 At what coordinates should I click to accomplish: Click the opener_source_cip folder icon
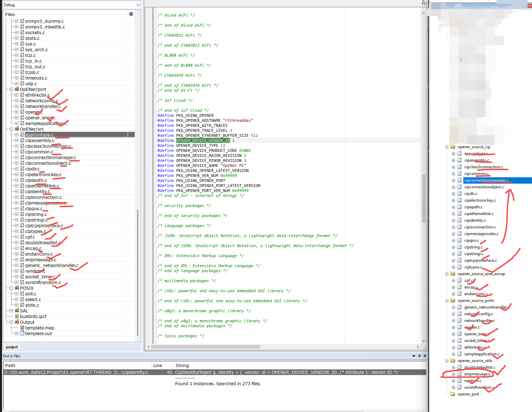453,147
